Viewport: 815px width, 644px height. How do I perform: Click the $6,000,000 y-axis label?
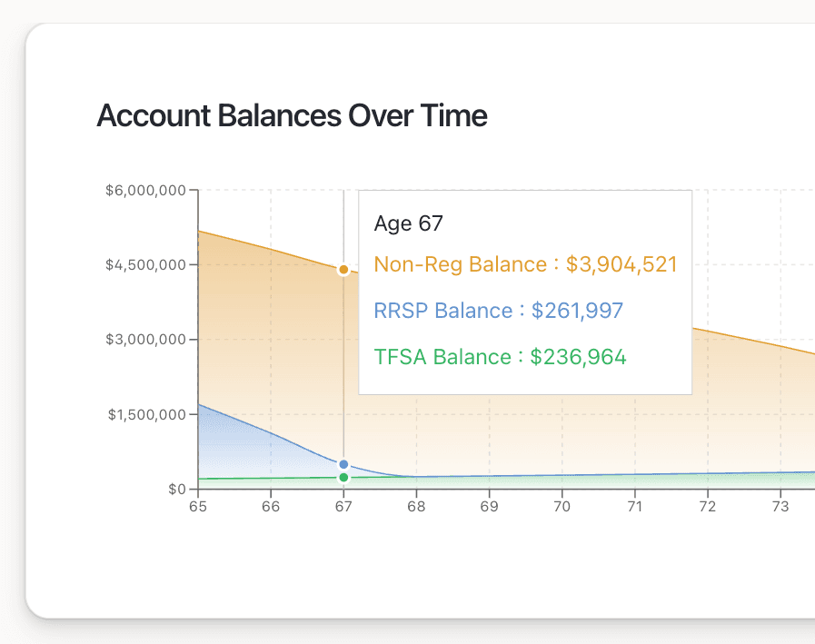[143, 191]
